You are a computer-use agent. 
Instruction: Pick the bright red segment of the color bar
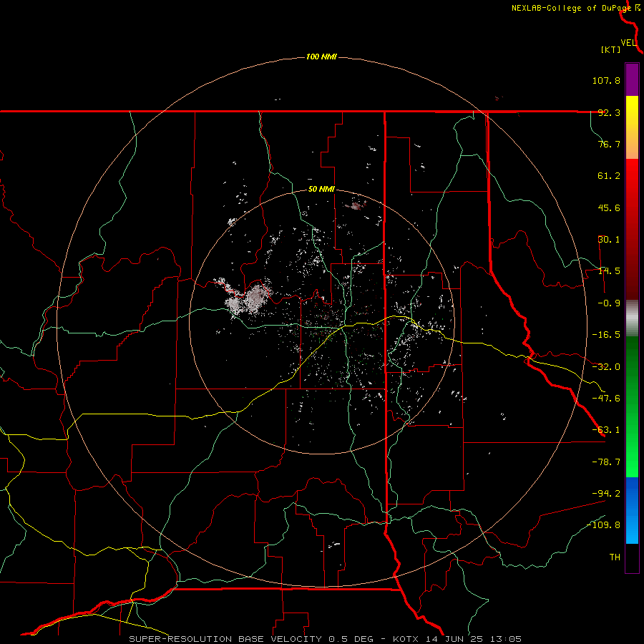pos(632,181)
